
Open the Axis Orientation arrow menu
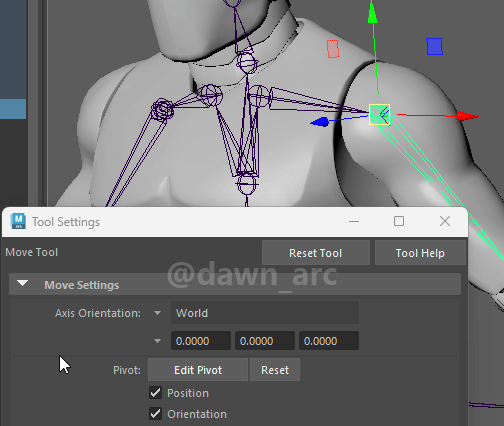click(x=157, y=313)
